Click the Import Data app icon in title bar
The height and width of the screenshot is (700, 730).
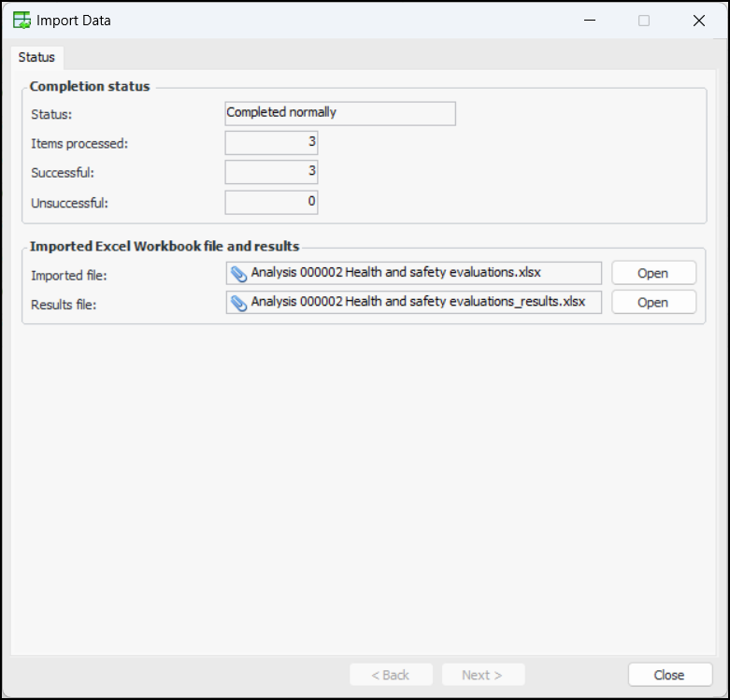[x=21, y=21]
